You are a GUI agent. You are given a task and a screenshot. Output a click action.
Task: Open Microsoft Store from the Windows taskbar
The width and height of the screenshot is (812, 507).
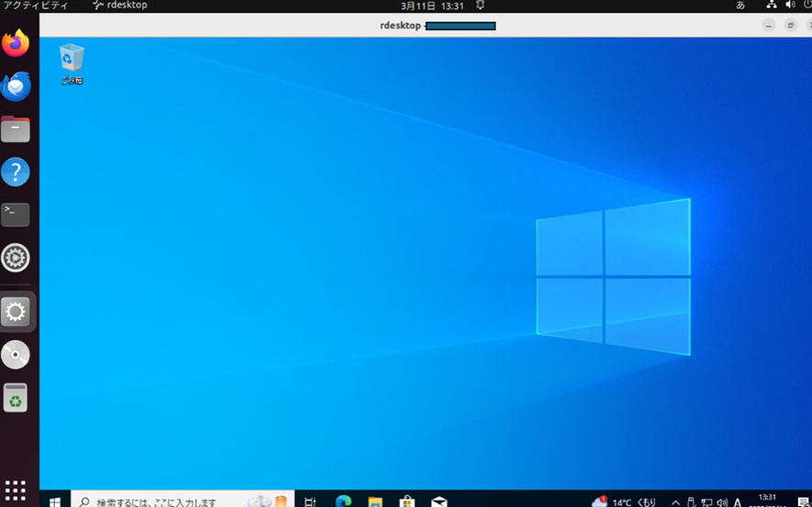[x=407, y=501]
